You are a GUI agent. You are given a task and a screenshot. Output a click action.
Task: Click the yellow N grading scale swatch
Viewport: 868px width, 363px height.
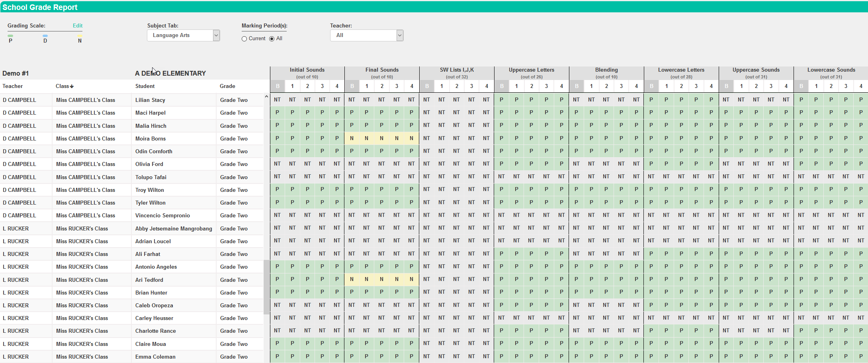(x=80, y=36)
